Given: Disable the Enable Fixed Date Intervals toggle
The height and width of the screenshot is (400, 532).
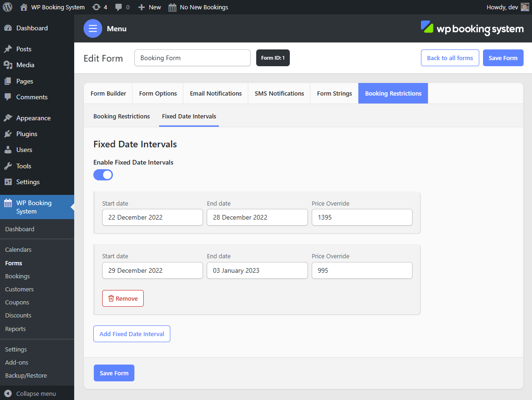Looking at the screenshot, I should (103, 175).
